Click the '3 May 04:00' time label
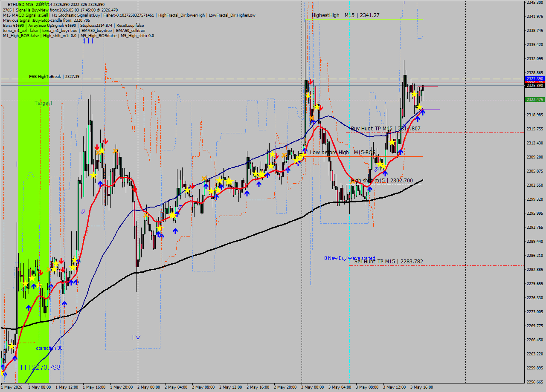The height and width of the screenshot is (392, 546). 340,387
